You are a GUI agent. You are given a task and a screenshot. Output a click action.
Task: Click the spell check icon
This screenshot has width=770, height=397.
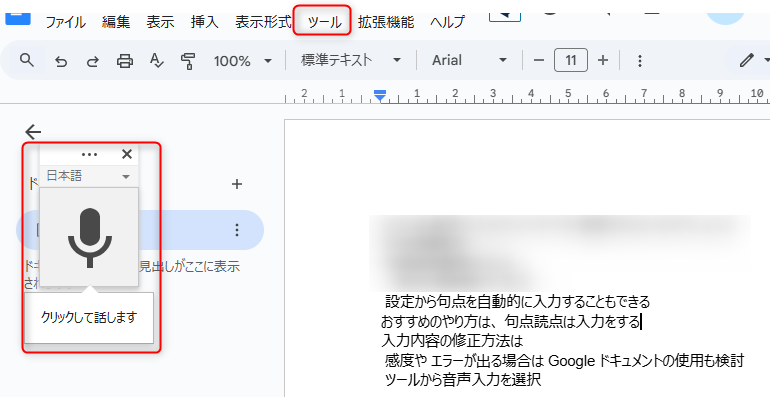(x=156, y=61)
